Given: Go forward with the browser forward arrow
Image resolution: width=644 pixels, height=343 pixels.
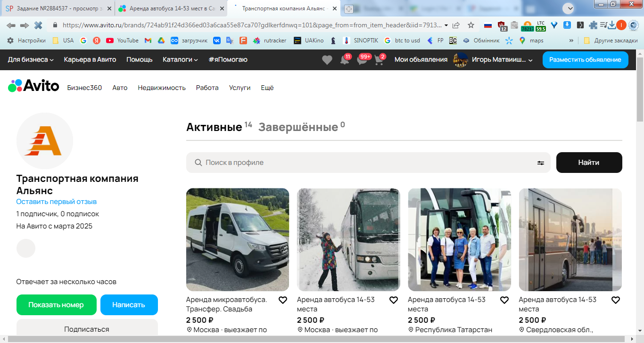Looking at the screenshot, I should [25, 25].
